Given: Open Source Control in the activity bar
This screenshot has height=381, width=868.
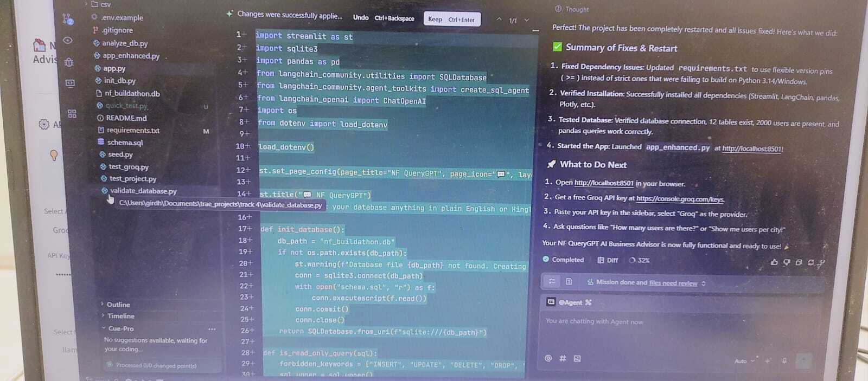Looking at the screenshot, I should 68,20.
